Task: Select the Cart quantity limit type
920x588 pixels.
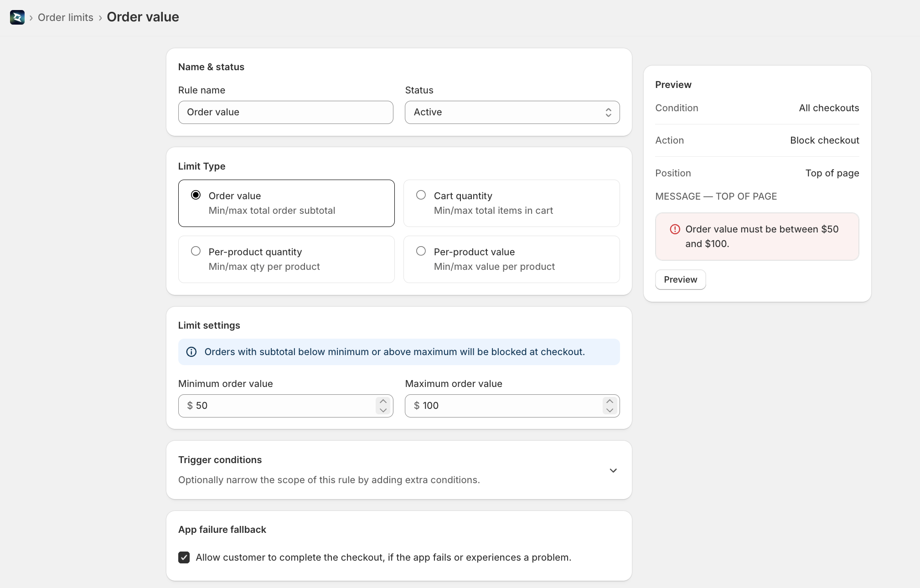Action: click(x=512, y=203)
